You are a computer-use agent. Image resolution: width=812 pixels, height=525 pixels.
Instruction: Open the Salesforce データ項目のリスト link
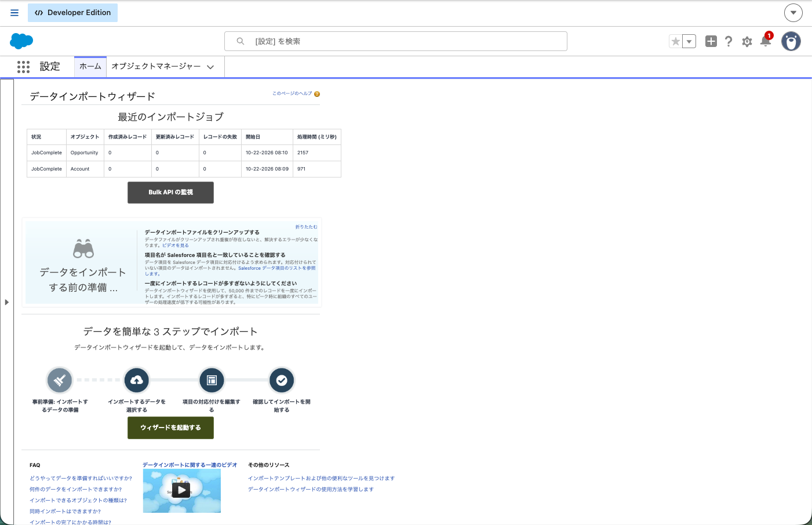point(277,268)
